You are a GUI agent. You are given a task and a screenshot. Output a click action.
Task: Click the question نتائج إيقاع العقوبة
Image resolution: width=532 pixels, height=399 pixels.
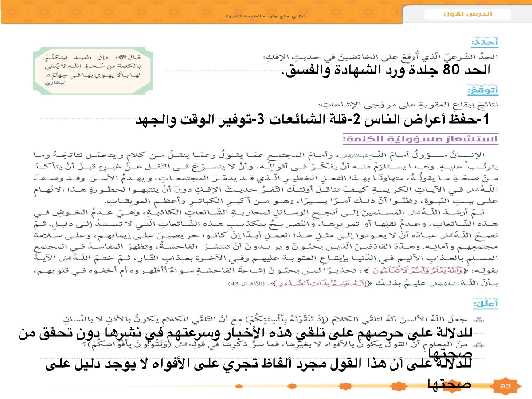pyautogui.click(x=408, y=105)
